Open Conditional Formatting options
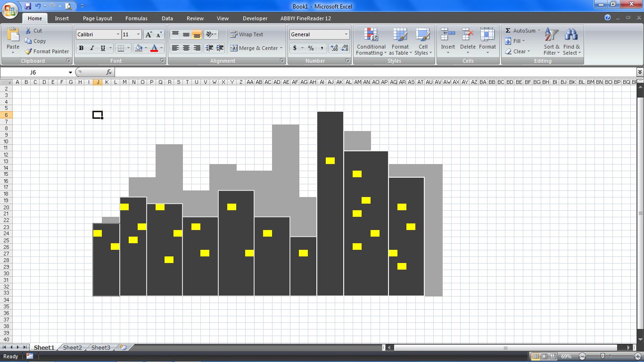This screenshot has width=644, height=362. pyautogui.click(x=371, y=41)
